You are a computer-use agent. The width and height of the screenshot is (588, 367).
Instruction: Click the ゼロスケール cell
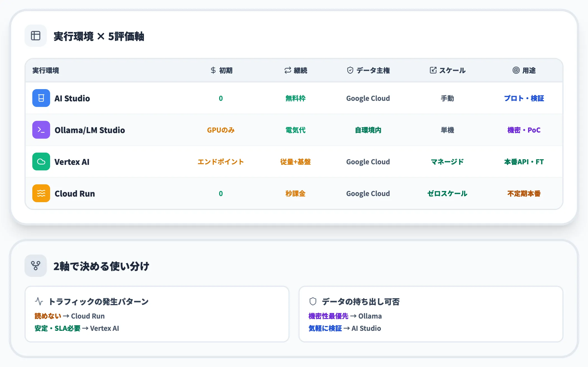tap(447, 194)
